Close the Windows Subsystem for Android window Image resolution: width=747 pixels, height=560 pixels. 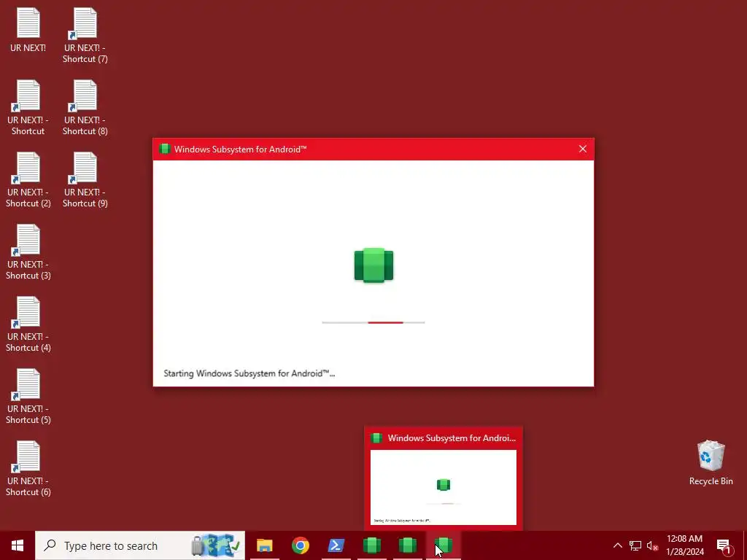pos(583,149)
